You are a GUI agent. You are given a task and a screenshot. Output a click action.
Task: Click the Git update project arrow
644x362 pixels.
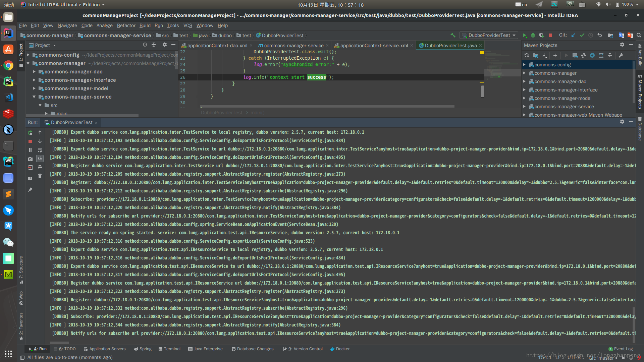(x=573, y=35)
